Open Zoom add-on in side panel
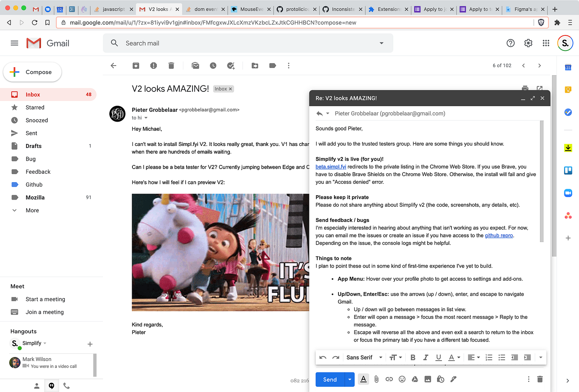This screenshot has height=392, width=579. tap(568, 193)
